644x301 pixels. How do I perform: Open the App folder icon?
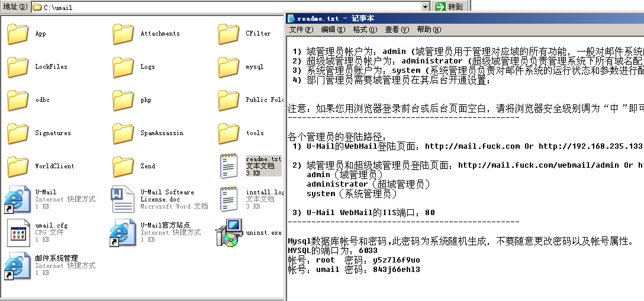[18, 34]
